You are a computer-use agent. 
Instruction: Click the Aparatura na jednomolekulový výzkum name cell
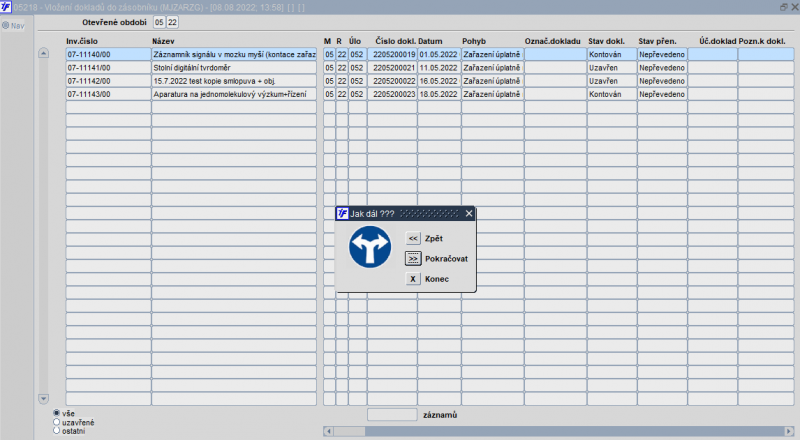234,94
